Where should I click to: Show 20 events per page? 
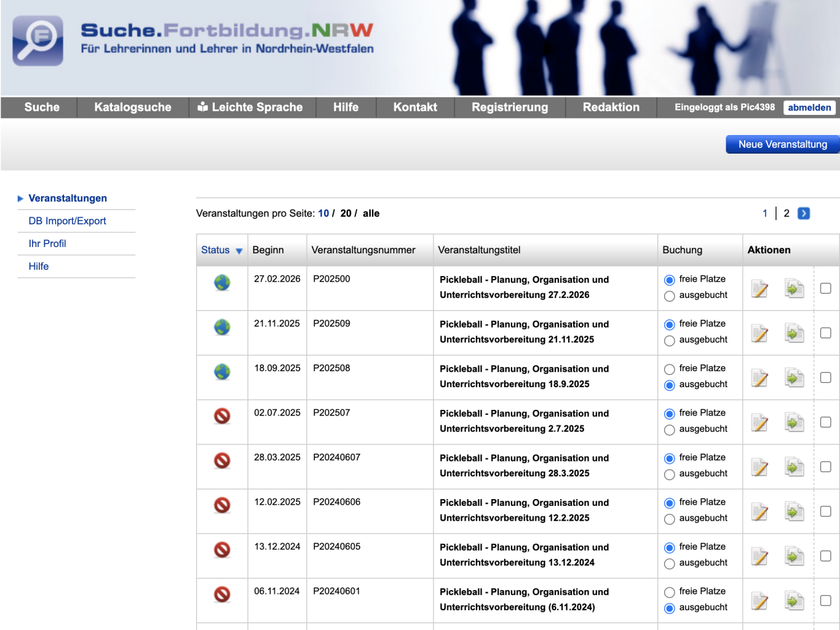point(346,213)
